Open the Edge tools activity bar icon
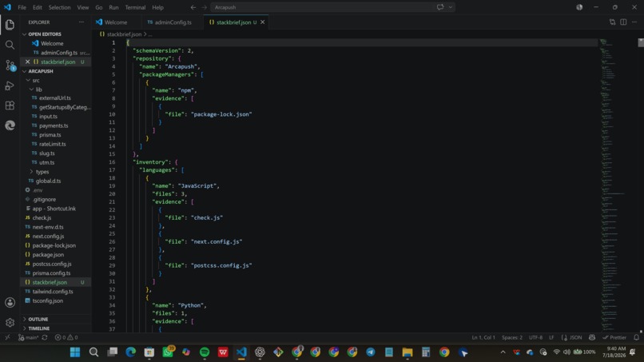 pos(10,125)
